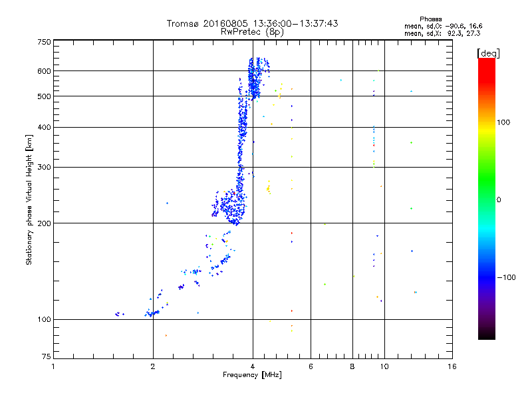Click the colorbar label '-100'
532x399 pixels.
(506, 277)
